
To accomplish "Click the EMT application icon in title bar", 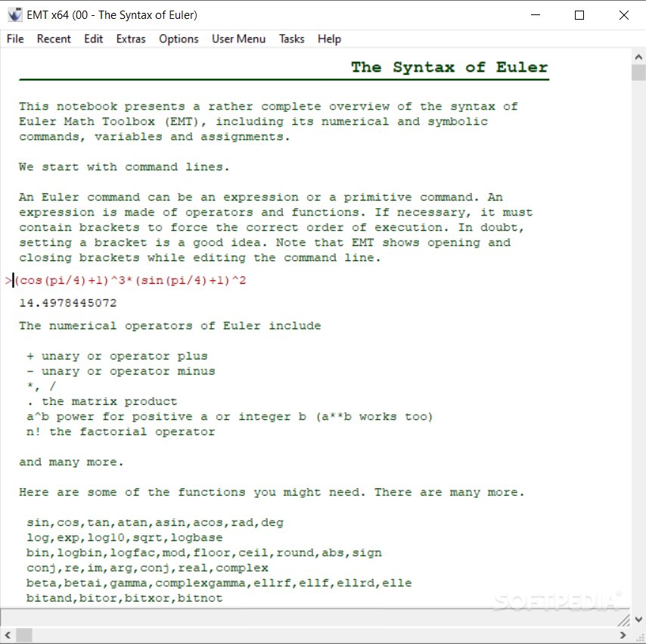I will (x=15, y=15).
